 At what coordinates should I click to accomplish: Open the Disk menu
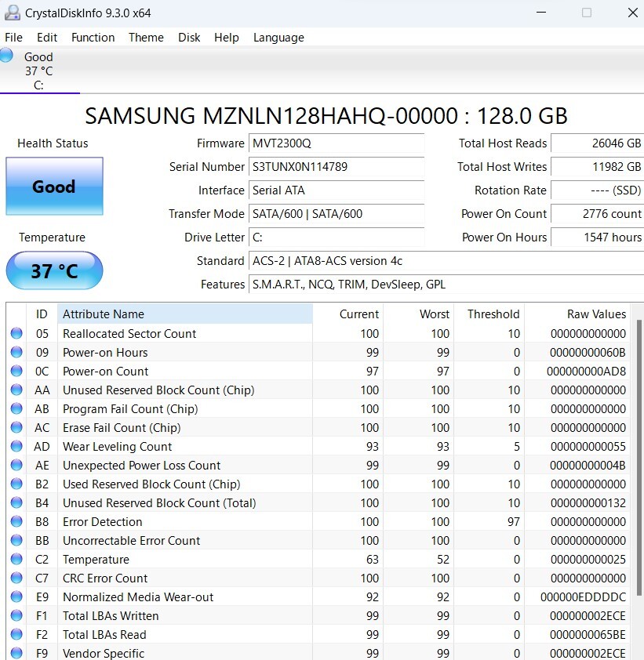[189, 38]
